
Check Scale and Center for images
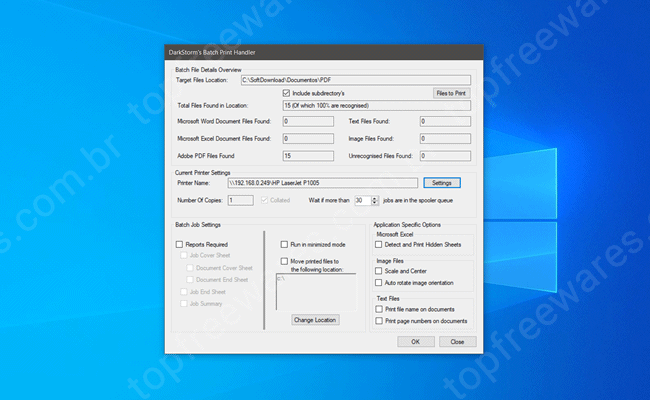[x=378, y=271]
